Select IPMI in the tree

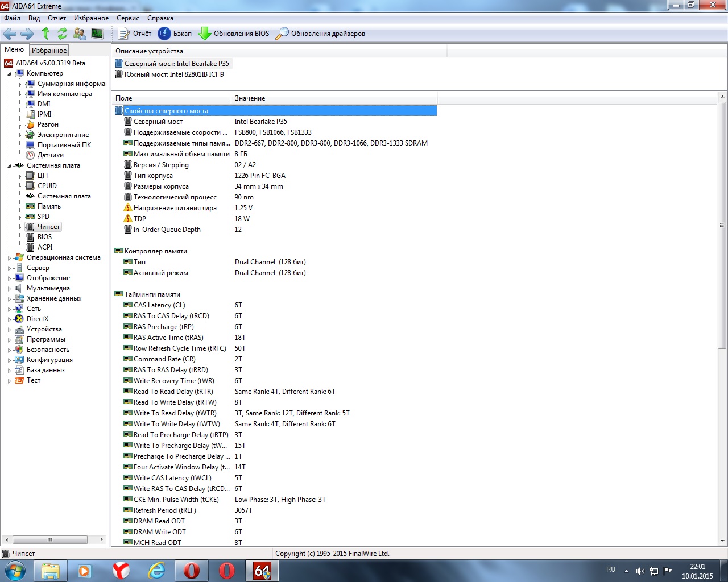[x=44, y=114]
